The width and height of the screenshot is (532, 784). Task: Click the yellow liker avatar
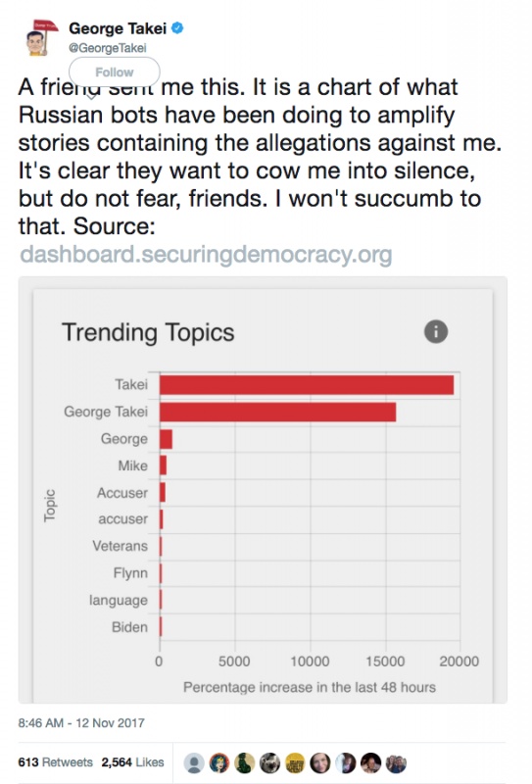click(x=295, y=763)
